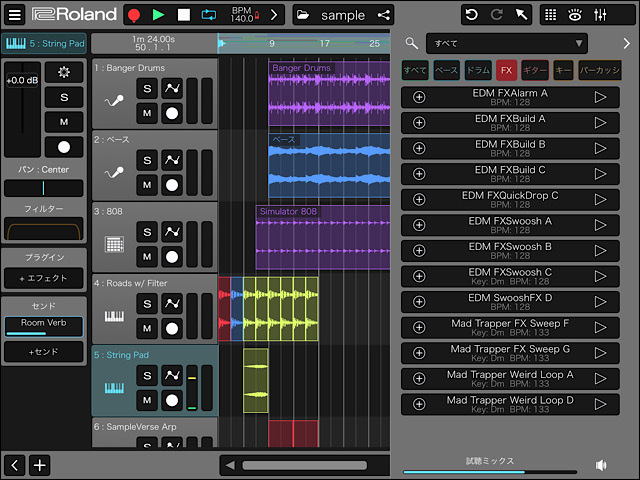
Task: Click the microphone icon on ベース track
Action: [114, 172]
